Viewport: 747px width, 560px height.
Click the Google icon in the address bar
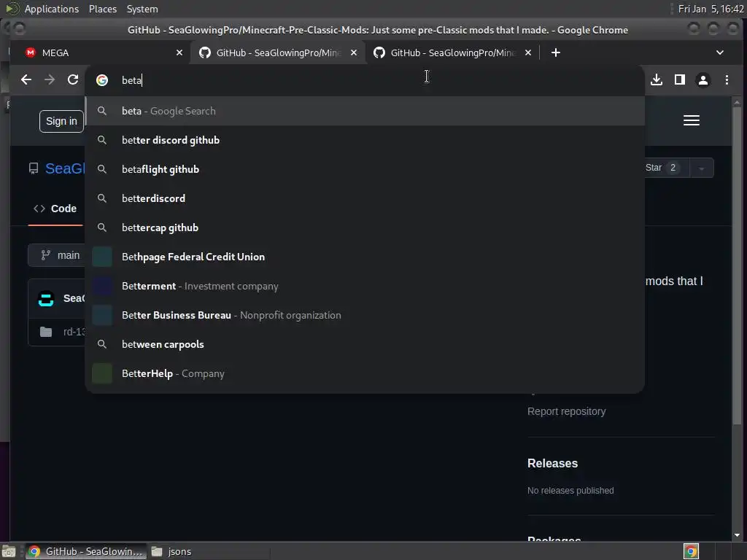[102, 80]
